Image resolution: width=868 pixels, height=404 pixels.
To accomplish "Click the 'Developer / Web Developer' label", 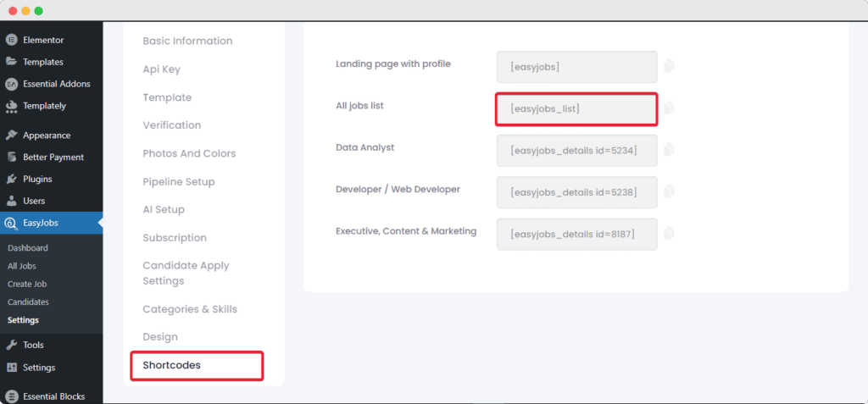I will pyautogui.click(x=398, y=189).
